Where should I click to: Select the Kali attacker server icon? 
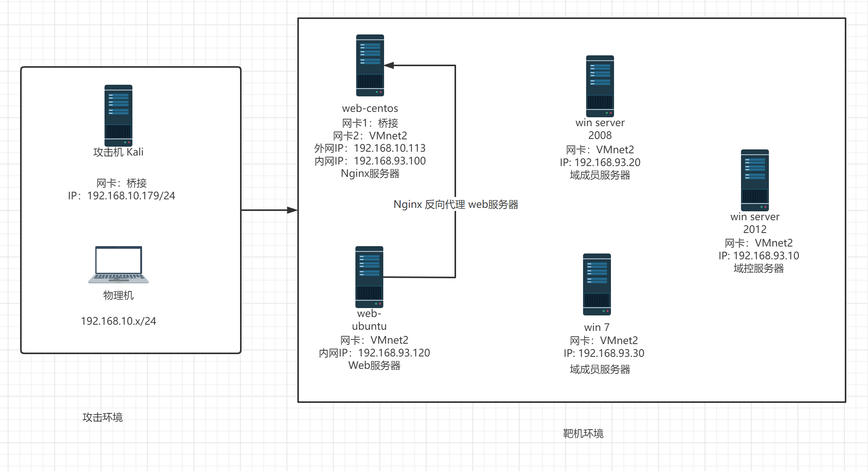[118, 115]
